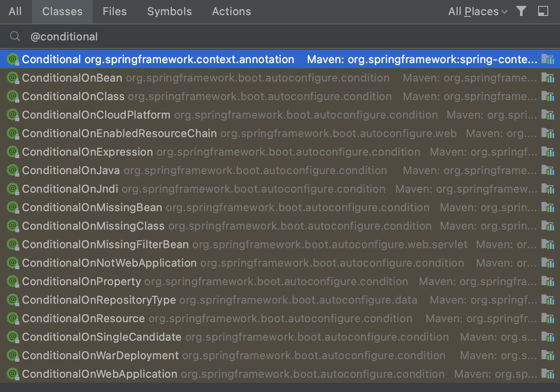Click annotation icon beside ConditionalOnJndi

click(13, 189)
